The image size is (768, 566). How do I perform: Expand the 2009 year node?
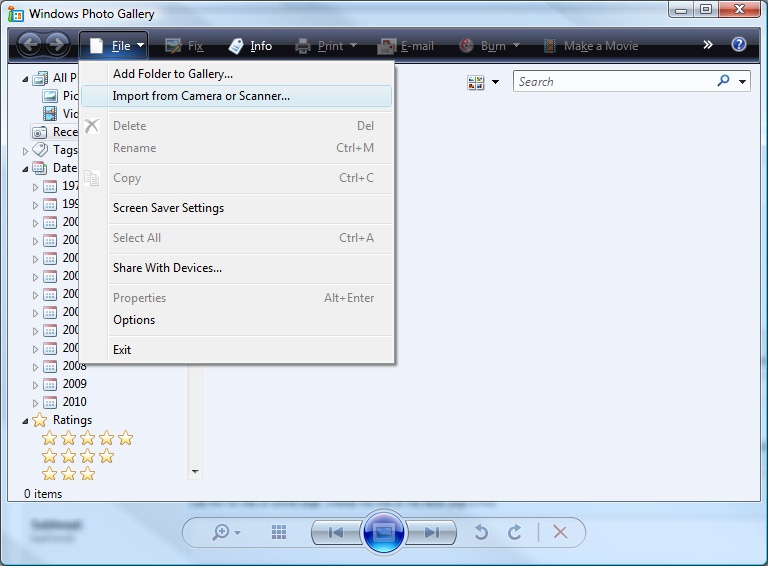[35, 385]
